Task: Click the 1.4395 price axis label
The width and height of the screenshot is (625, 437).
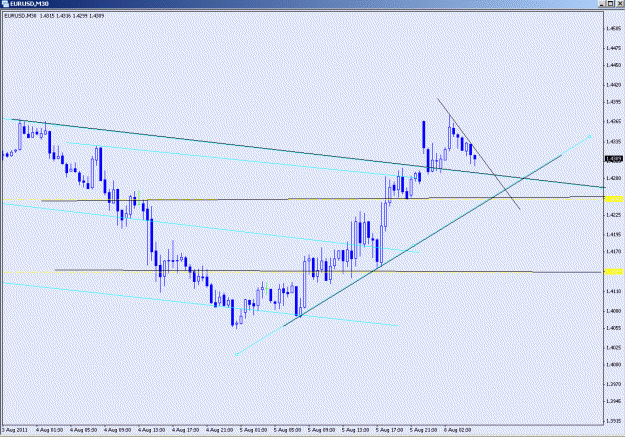Action: coord(613,102)
